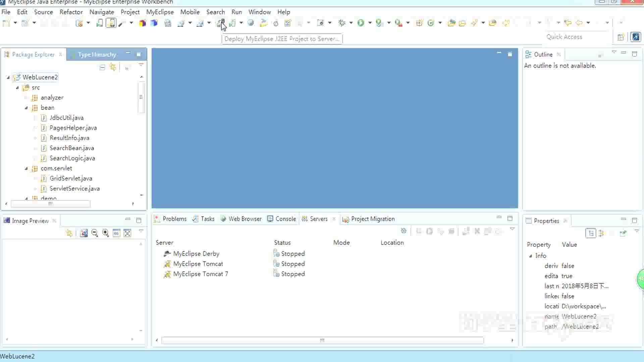Image resolution: width=644 pixels, height=362 pixels.
Task: Click the purple-yellow cube toolbar icon
Action: tap(143, 23)
